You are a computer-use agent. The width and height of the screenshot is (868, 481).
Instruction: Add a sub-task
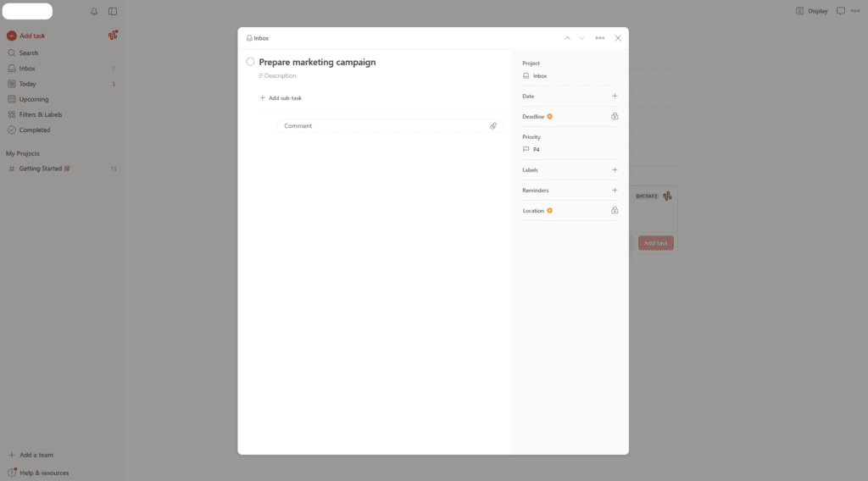coord(281,98)
